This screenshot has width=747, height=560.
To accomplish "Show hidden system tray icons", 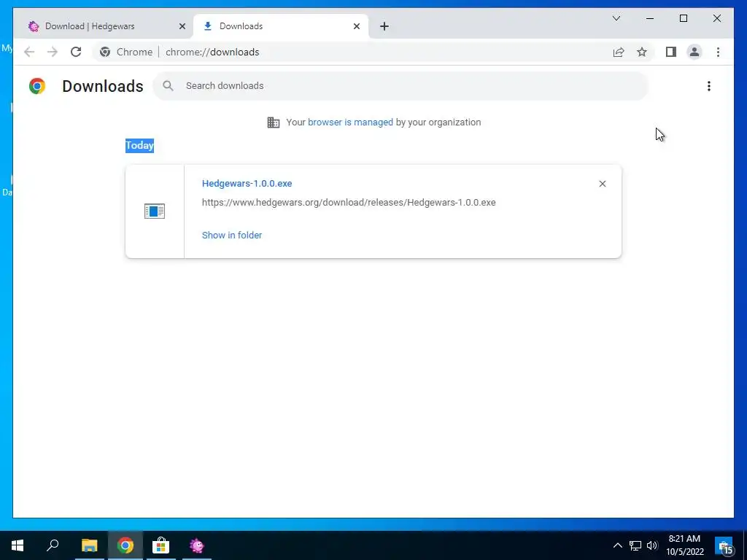I will click(x=617, y=545).
